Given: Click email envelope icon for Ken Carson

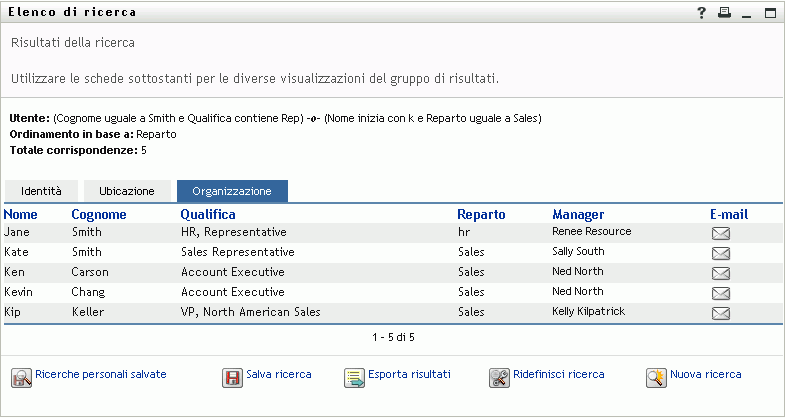Looking at the screenshot, I should [x=720, y=273].
